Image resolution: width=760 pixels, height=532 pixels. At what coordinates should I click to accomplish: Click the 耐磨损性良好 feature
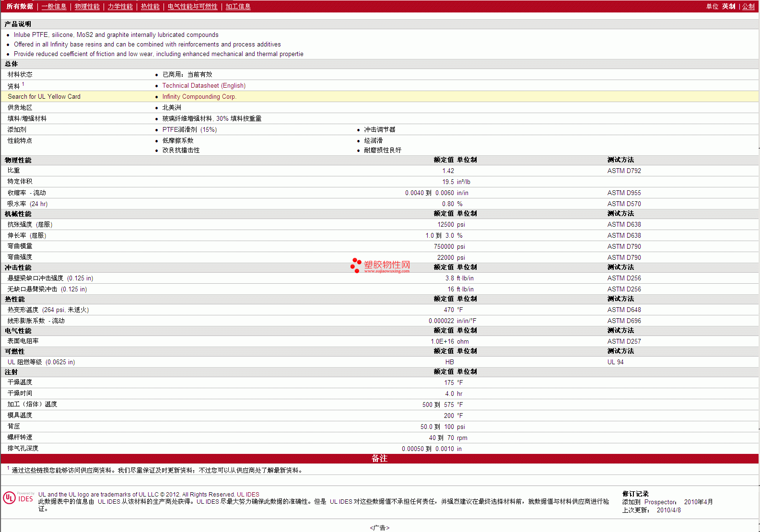click(383, 150)
